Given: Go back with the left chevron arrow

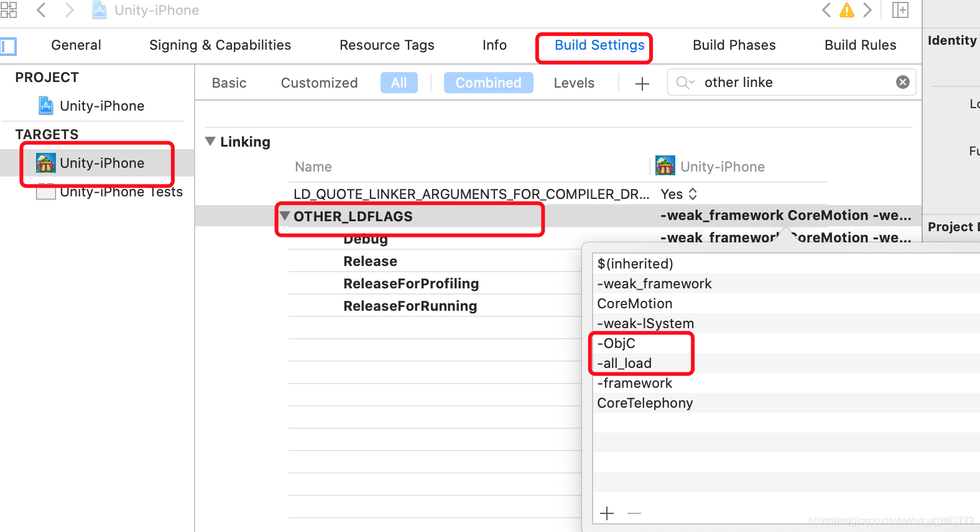Looking at the screenshot, I should coord(41,10).
